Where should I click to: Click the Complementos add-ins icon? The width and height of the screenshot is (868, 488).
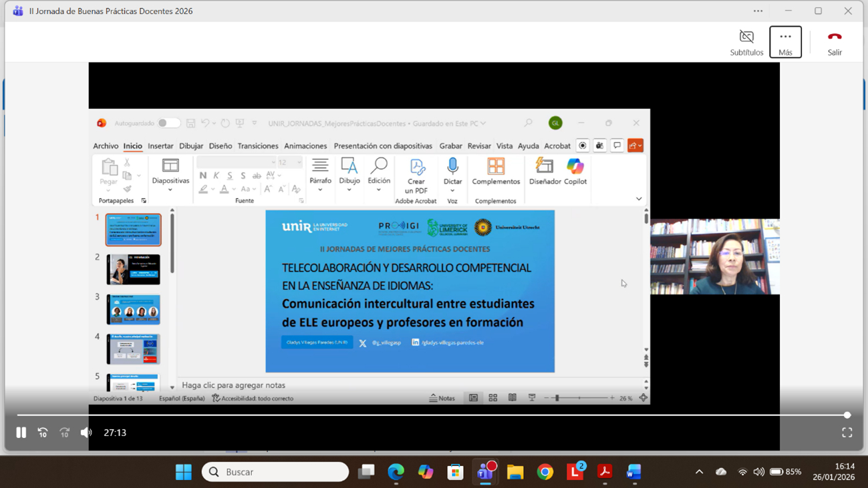[x=496, y=171]
